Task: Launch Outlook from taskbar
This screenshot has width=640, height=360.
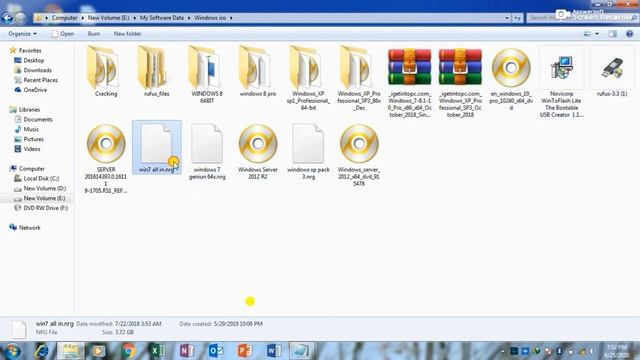Action: [216, 351]
